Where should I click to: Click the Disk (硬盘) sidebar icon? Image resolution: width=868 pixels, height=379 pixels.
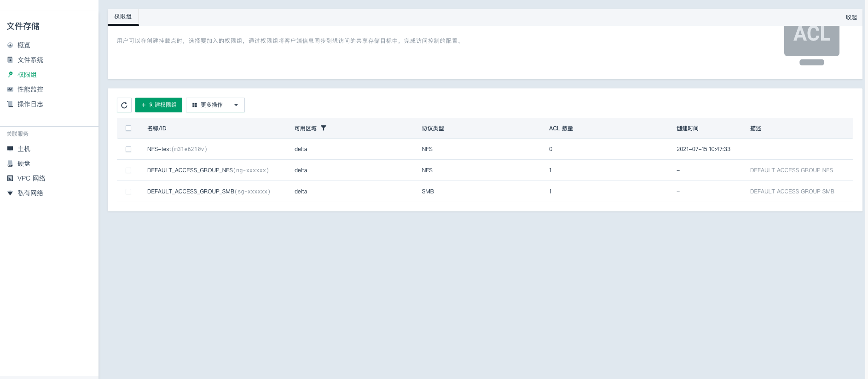[10, 163]
